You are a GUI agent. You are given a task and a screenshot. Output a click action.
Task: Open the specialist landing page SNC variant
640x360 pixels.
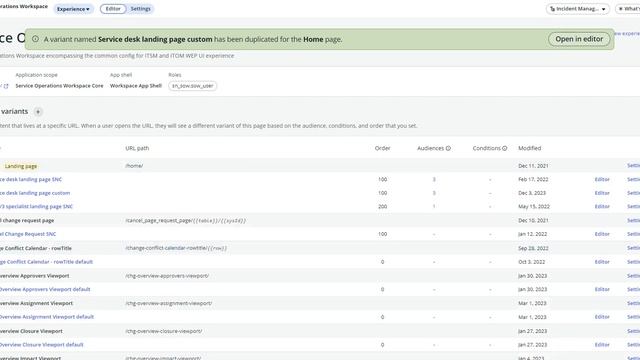36,207
